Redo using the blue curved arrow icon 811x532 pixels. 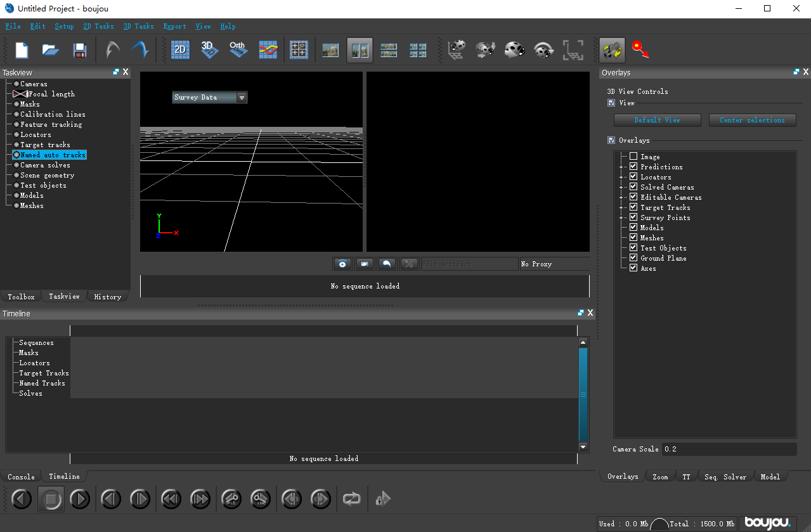pyautogui.click(x=140, y=50)
